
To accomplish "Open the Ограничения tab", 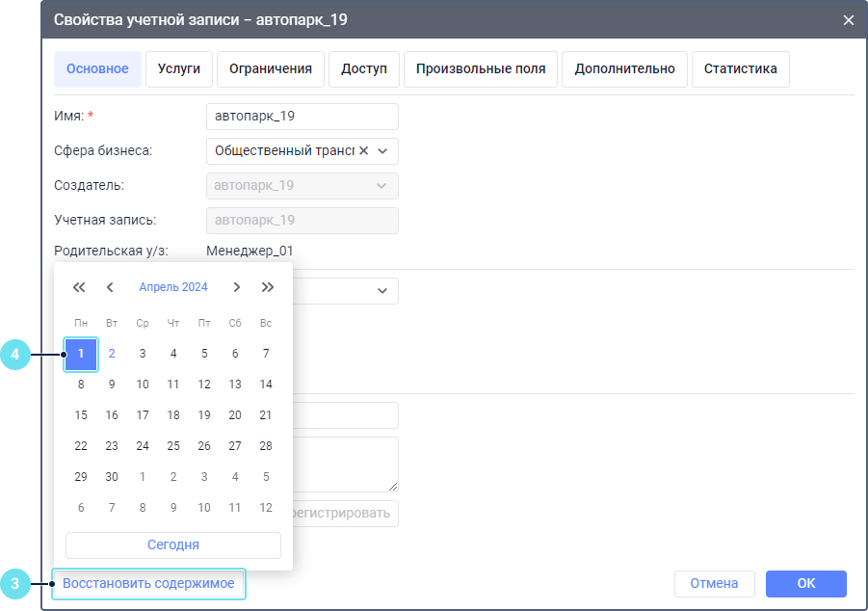I will click(x=271, y=69).
